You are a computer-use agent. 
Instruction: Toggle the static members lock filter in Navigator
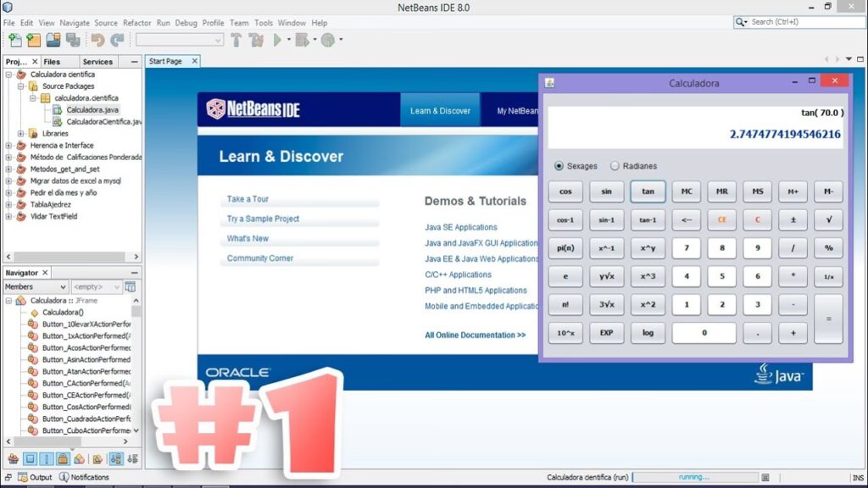[64, 458]
